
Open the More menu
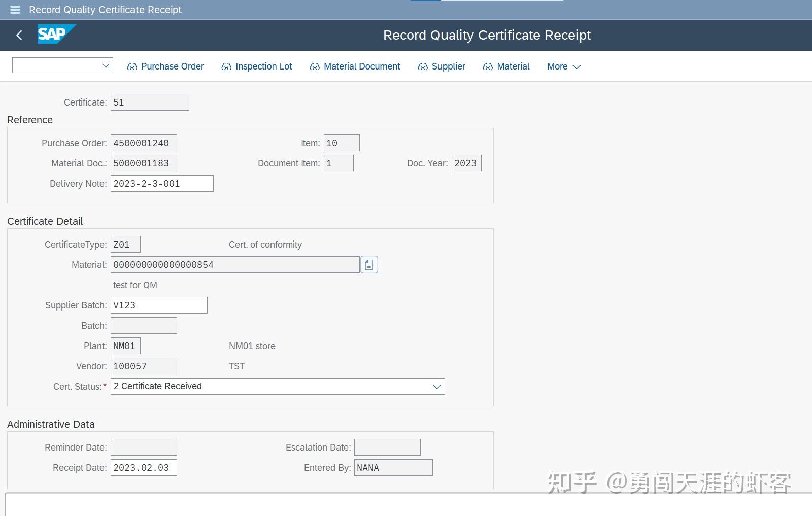[x=557, y=66]
